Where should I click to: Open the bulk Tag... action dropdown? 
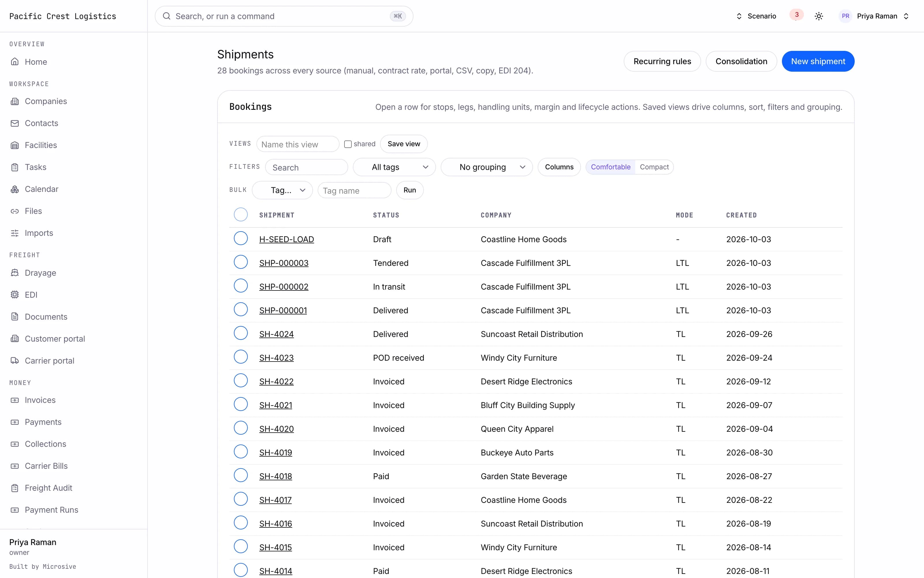click(x=282, y=190)
